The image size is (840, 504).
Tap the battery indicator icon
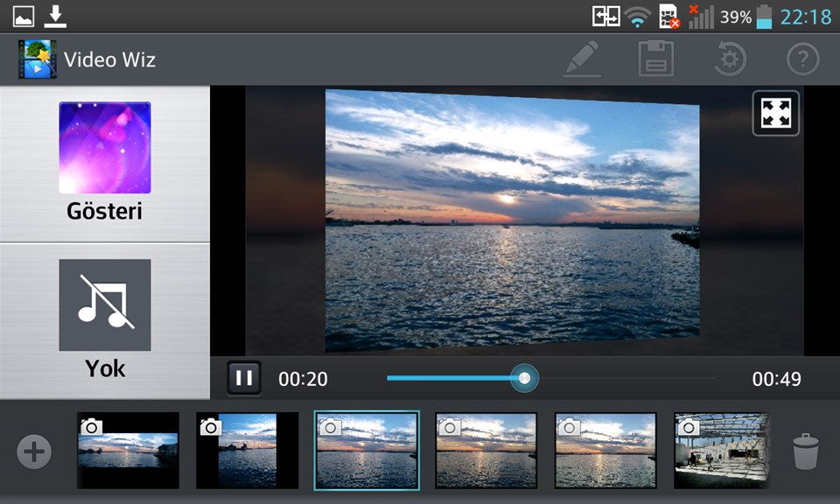tap(764, 17)
